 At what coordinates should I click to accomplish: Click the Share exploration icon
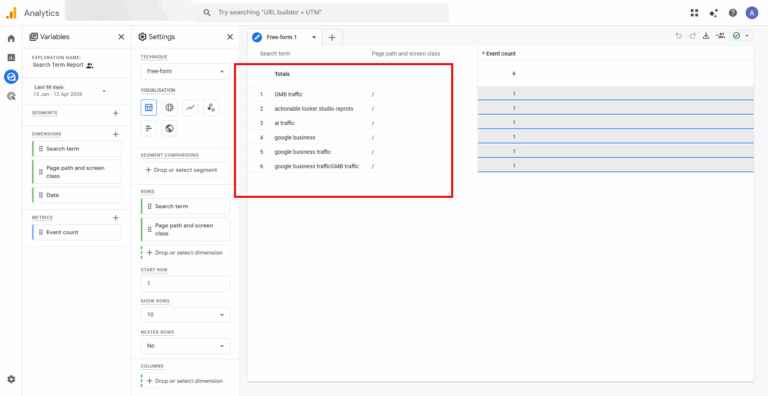point(720,36)
